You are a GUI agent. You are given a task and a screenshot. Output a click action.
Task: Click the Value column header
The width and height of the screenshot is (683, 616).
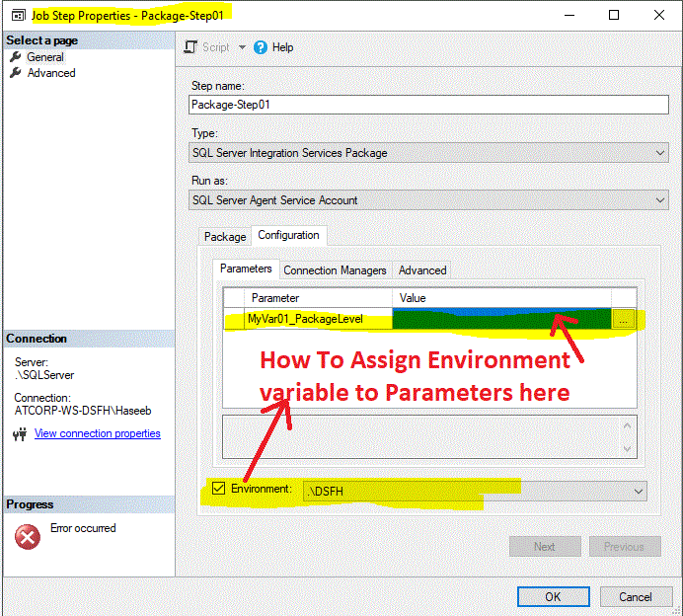[501, 298]
